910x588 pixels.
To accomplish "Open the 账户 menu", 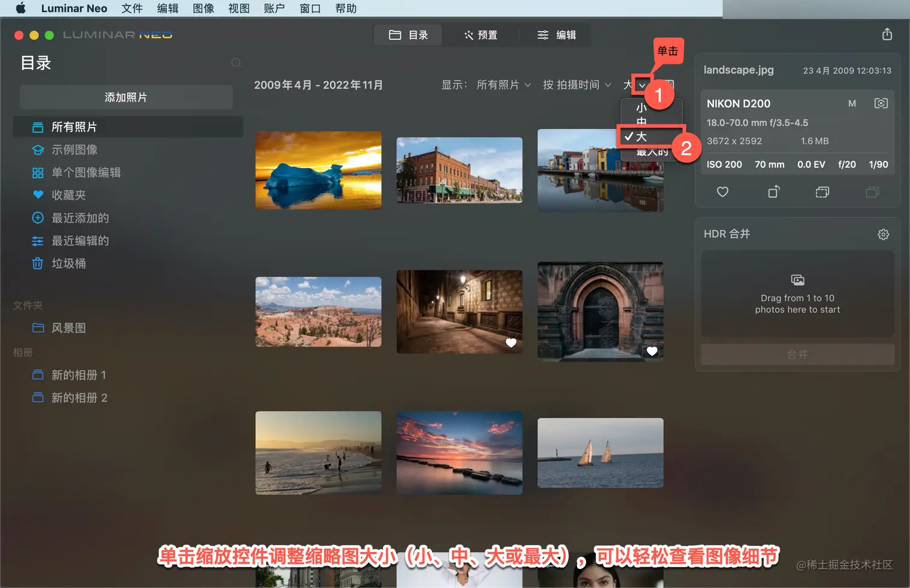I will click(274, 8).
